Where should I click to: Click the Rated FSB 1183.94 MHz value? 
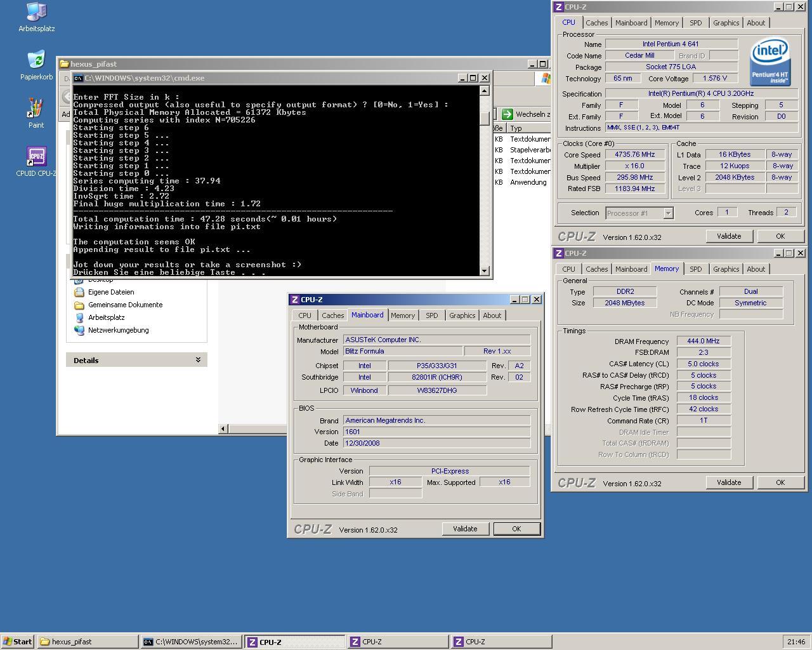[634, 189]
